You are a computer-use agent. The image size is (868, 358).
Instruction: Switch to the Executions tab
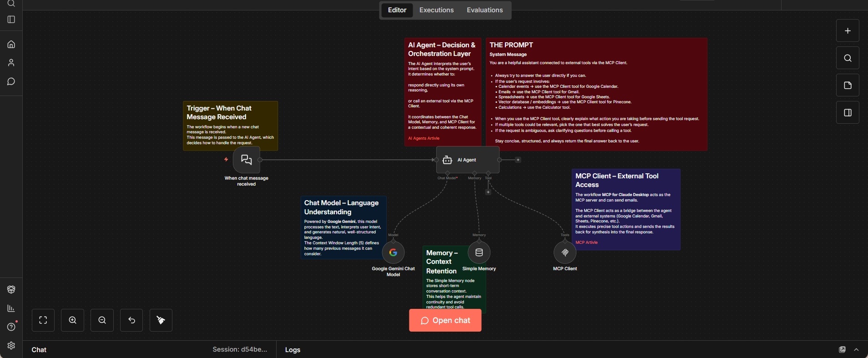(436, 10)
